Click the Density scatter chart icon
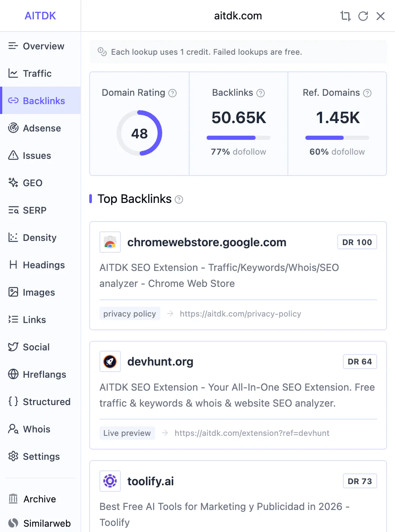Viewport: 395px width, 532px height. (13, 237)
